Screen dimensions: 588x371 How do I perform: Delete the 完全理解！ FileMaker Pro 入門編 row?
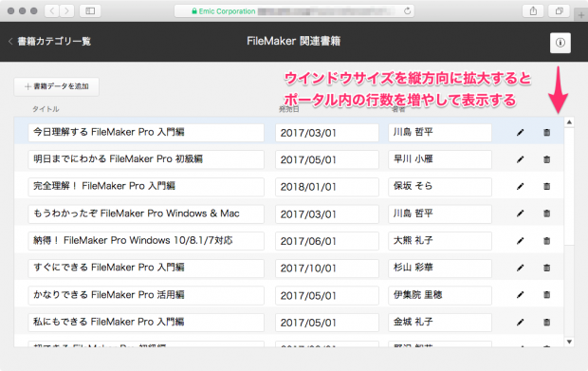547,186
